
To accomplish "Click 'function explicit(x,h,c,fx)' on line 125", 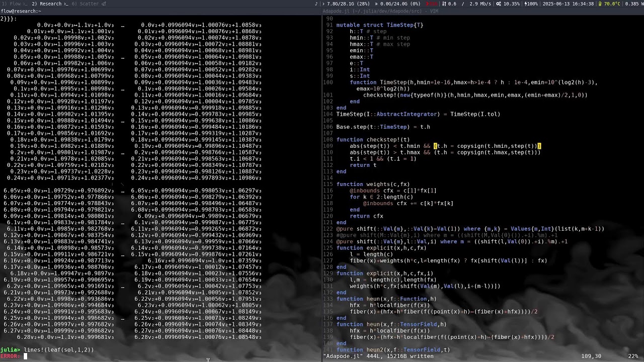I will pos(381,248).
